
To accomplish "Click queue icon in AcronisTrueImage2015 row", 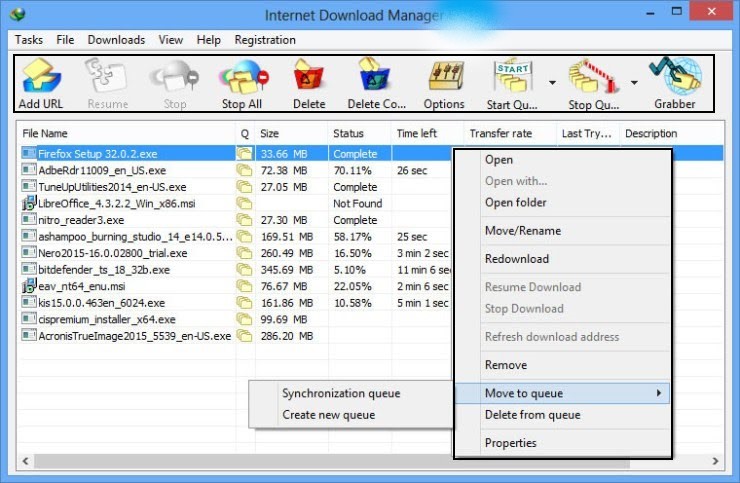I will (x=244, y=336).
